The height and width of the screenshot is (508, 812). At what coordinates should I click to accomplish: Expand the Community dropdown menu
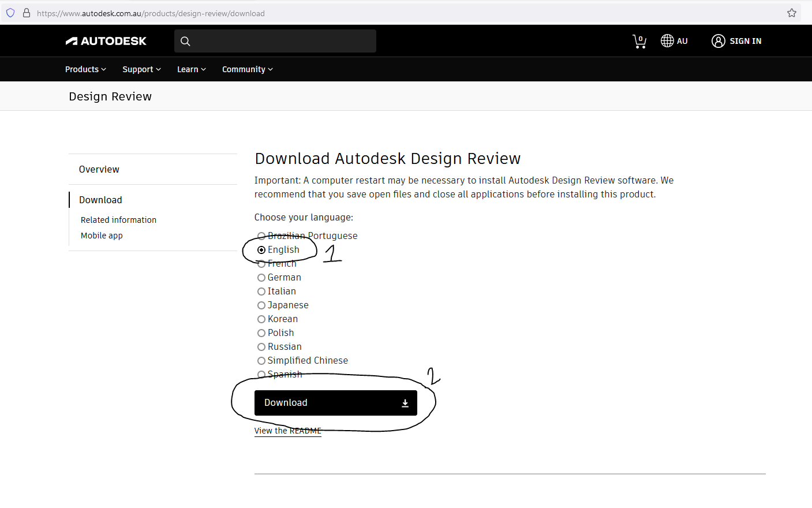[248, 69]
